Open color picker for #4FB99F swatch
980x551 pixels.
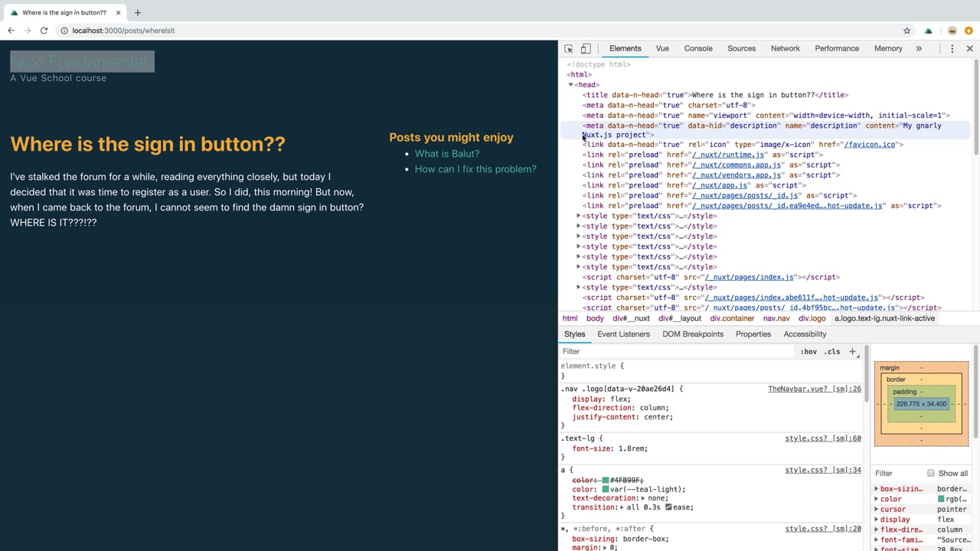pyautogui.click(x=606, y=480)
